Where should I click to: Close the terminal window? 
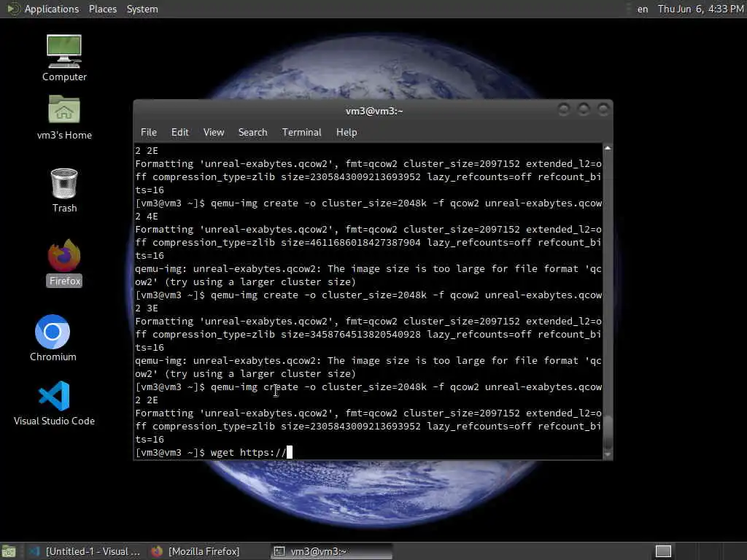(x=603, y=110)
